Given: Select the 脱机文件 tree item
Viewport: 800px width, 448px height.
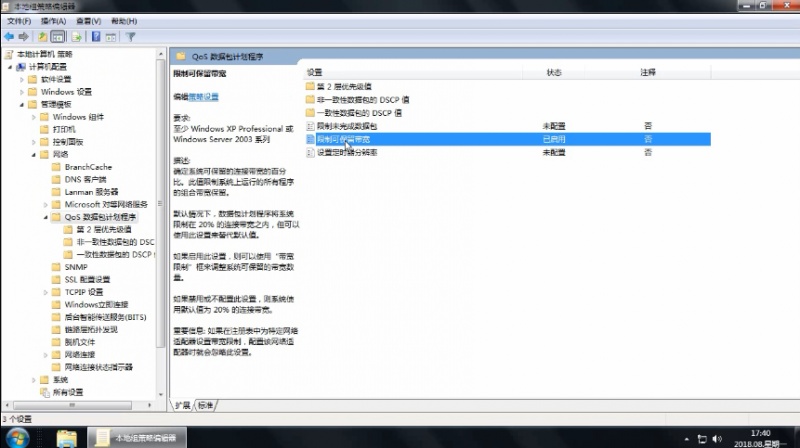Looking at the screenshot, I should [x=80, y=342].
